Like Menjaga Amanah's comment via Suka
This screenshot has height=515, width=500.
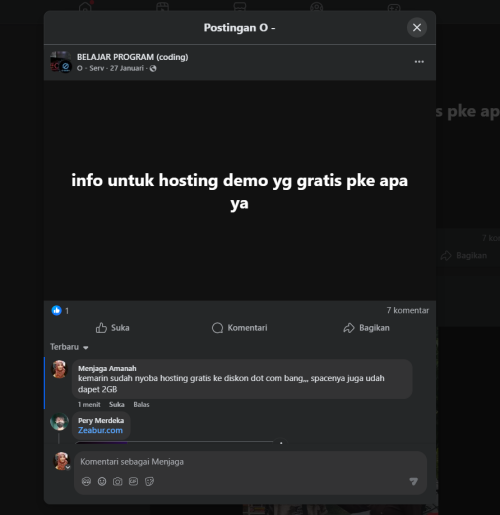117,404
